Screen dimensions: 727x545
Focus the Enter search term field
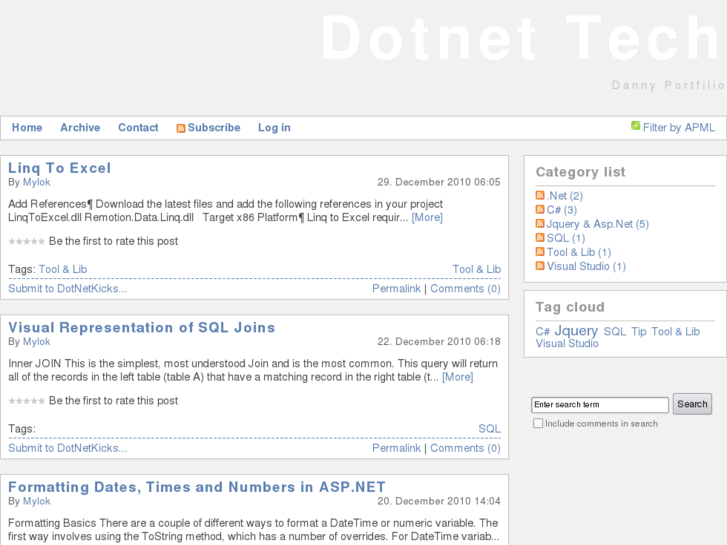(x=600, y=405)
